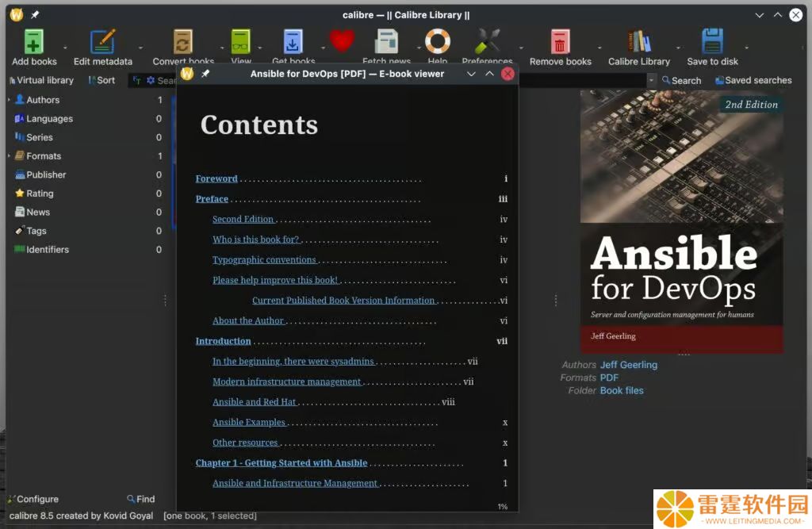The width and height of the screenshot is (812, 529).
Task: Click Configure in tag browser
Action: tap(33, 499)
